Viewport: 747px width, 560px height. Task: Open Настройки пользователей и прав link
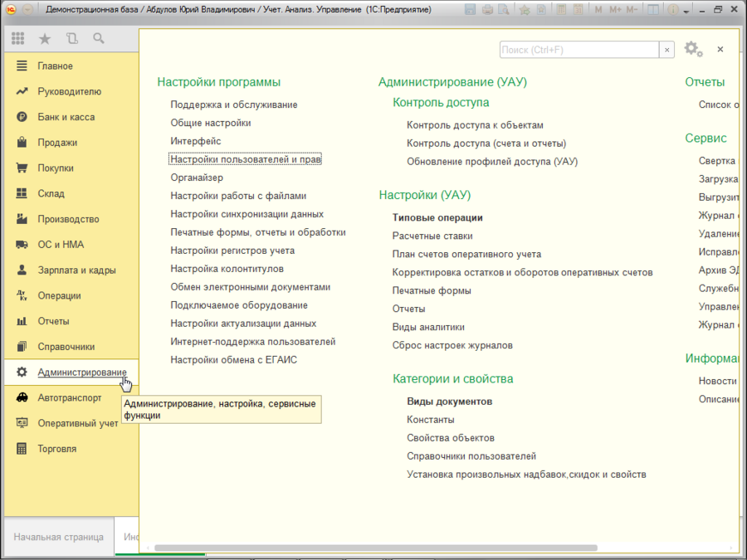[x=246, y=159]
